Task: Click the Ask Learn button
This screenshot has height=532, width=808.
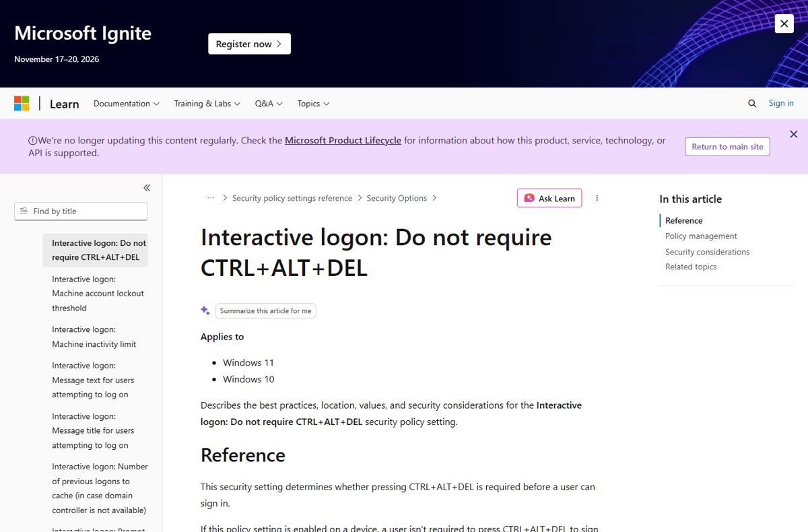Action: click(x=549, y=198)
